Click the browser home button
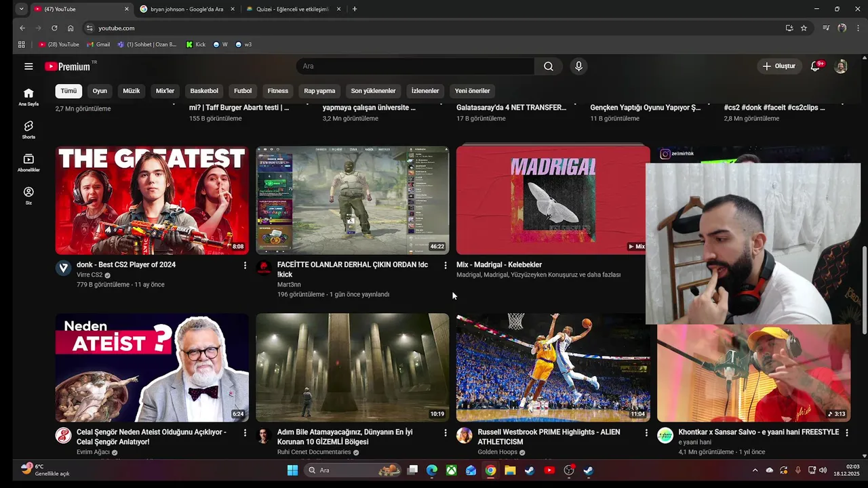The image size is (868, 488). coord(71,28)
